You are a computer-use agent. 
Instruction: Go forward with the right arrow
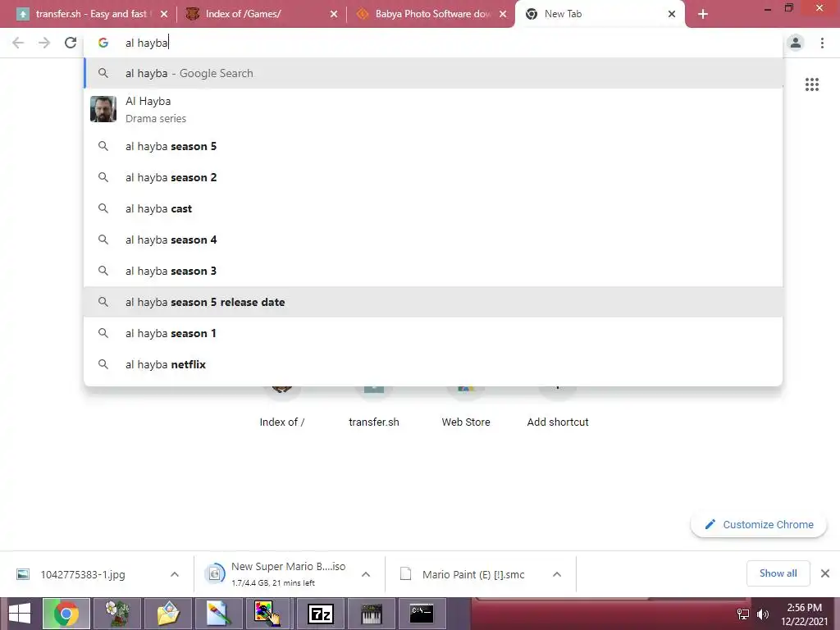coord(44,43)
